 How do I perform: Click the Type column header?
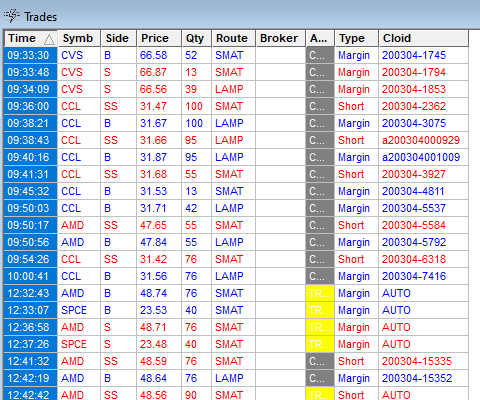click(357, 38)
